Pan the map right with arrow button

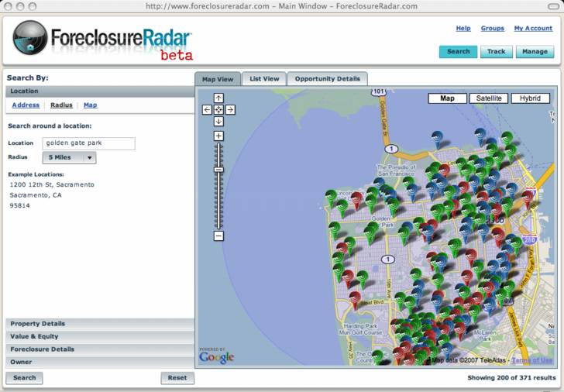coord(230,110)
